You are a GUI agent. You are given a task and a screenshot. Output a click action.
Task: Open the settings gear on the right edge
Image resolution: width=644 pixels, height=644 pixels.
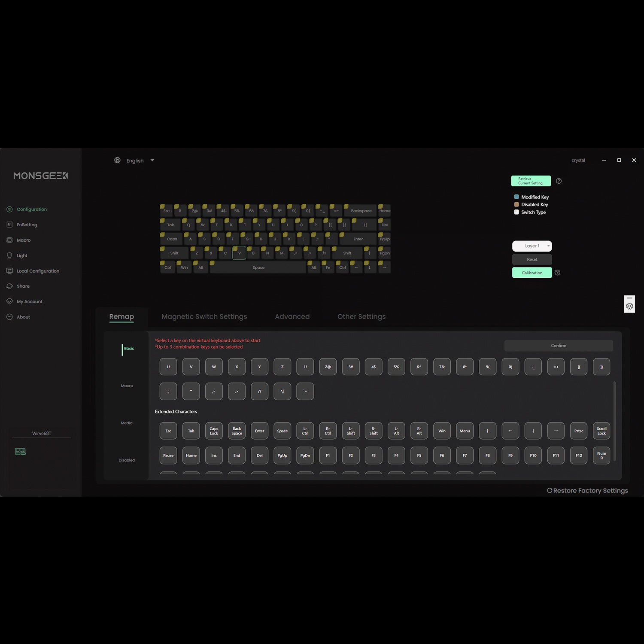[x=629, y=305]
